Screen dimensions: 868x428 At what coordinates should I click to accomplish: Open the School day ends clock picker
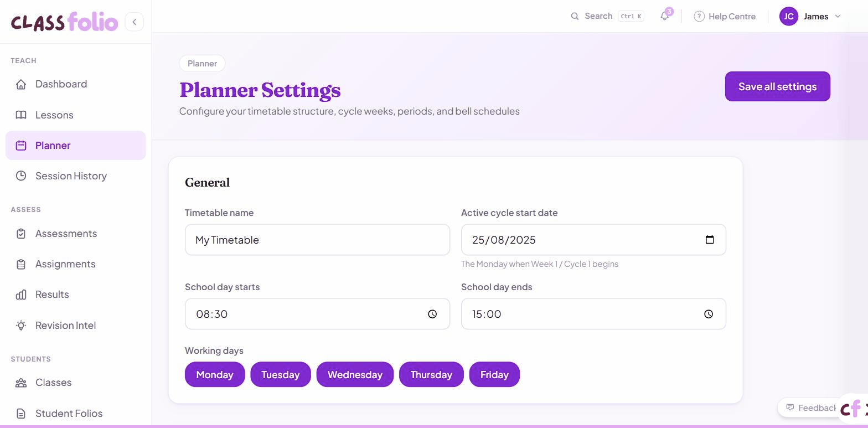tap(709, 314)
